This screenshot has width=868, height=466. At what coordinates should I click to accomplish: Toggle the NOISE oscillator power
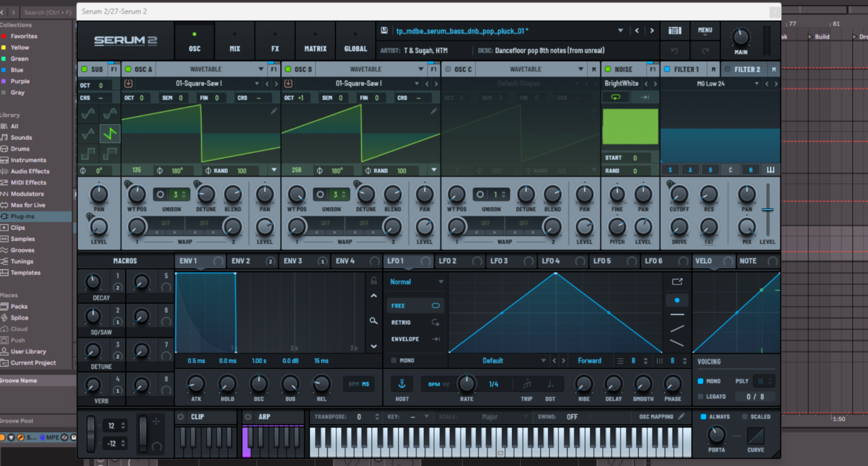tap(608, 69)
